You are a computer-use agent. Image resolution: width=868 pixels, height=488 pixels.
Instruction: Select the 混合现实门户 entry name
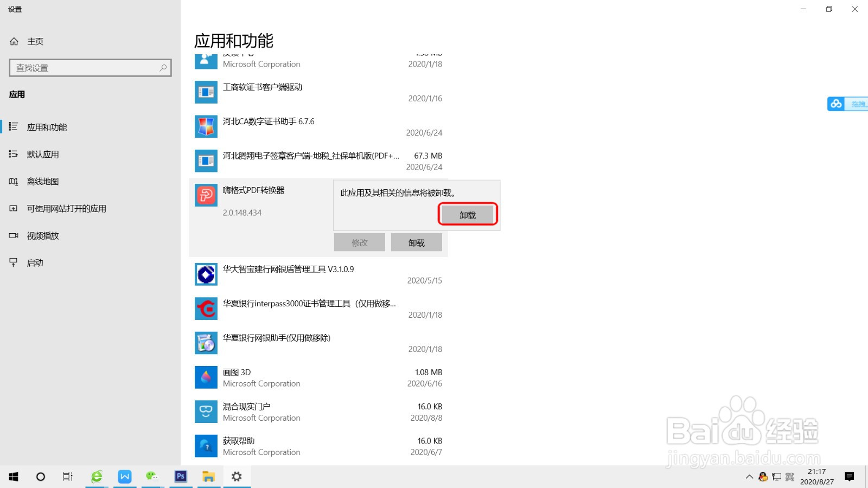click(246, 406)
